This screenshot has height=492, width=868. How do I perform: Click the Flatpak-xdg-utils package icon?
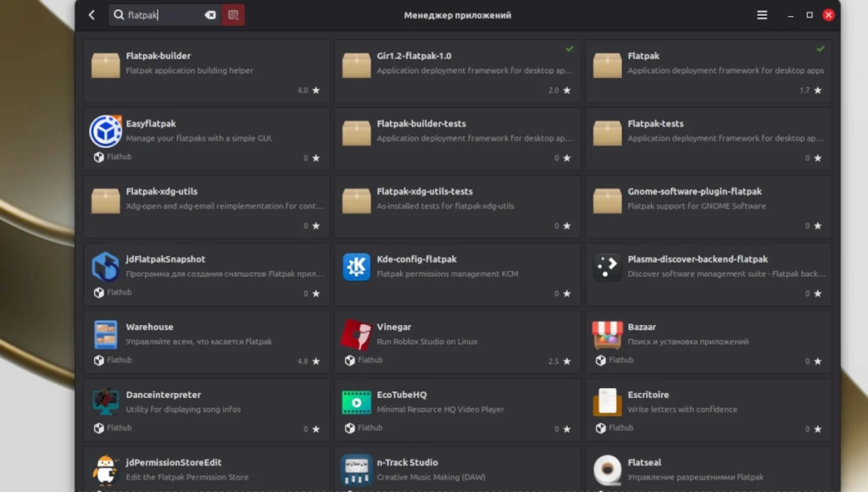(x=105, y=201)
